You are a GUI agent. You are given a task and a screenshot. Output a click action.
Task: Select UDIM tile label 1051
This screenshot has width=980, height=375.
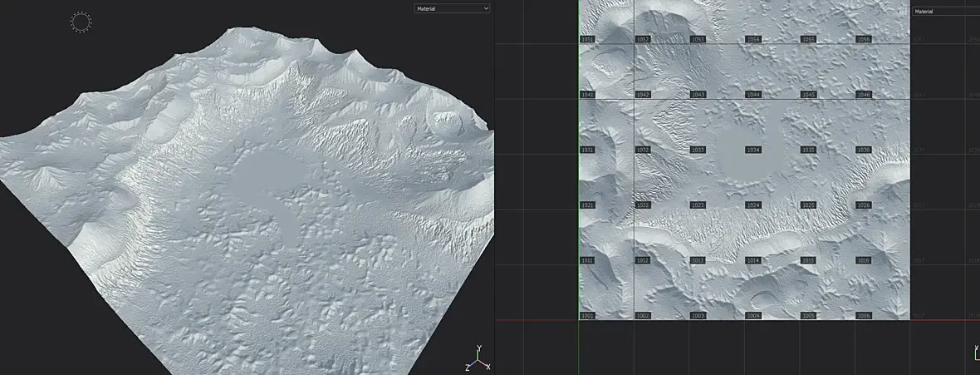(x=587, y=39)
